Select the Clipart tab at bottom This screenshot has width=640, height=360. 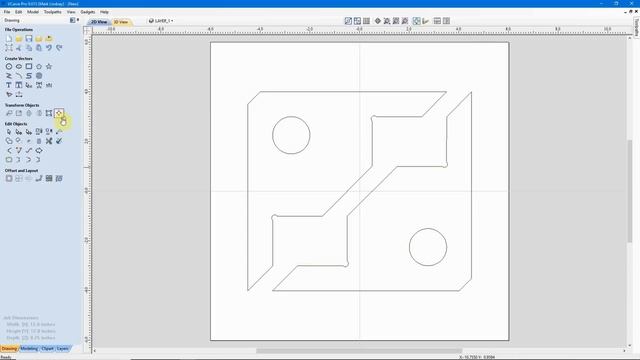coord(47,349)
